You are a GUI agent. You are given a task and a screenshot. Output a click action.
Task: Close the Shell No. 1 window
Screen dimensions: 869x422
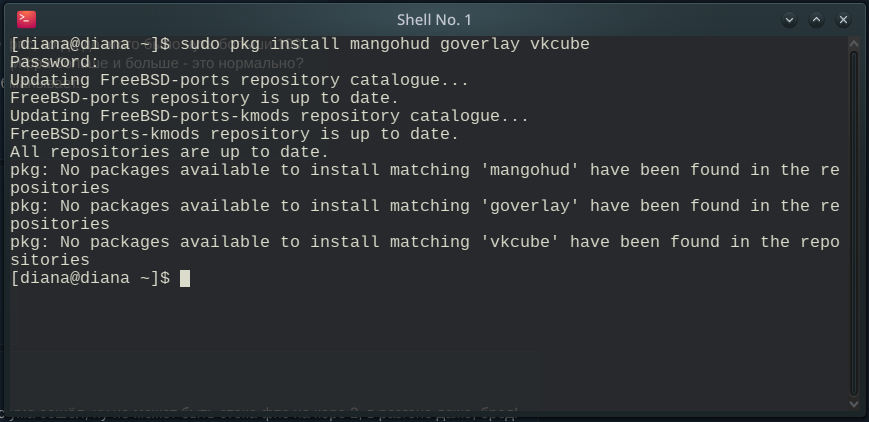[x=843, y=20]
